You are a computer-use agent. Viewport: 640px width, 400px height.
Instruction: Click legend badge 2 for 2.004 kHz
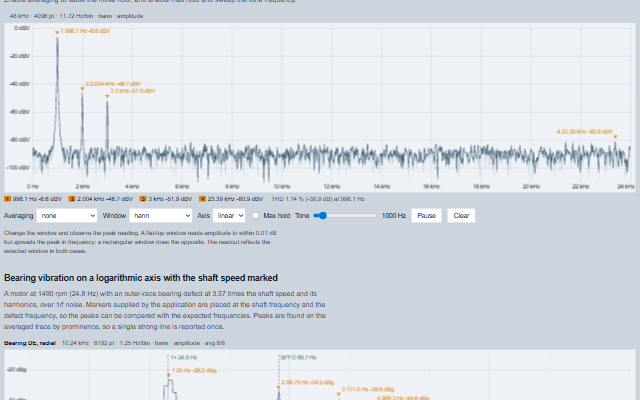pyautogui.click(x=72, y=199)
